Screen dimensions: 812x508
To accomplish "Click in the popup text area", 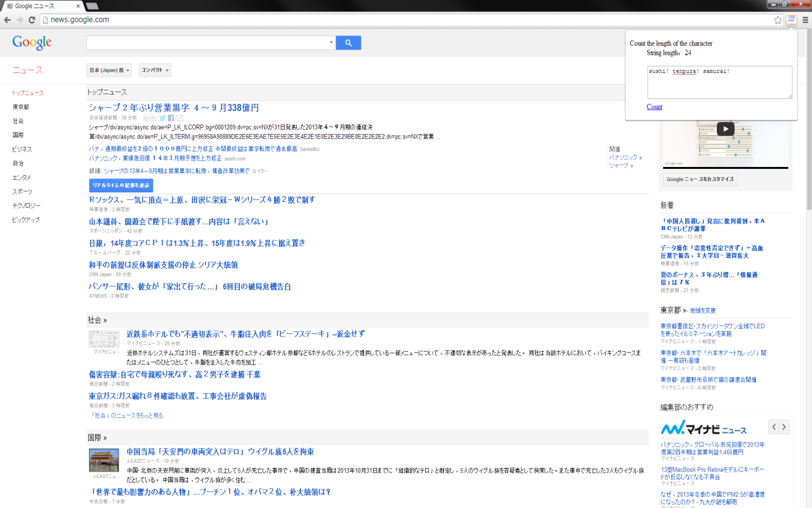I will [719, 82].
